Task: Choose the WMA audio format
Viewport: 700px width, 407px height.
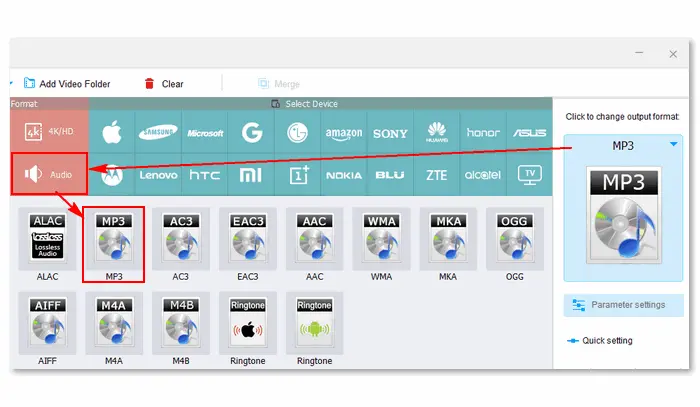Action: click(381, 239)
